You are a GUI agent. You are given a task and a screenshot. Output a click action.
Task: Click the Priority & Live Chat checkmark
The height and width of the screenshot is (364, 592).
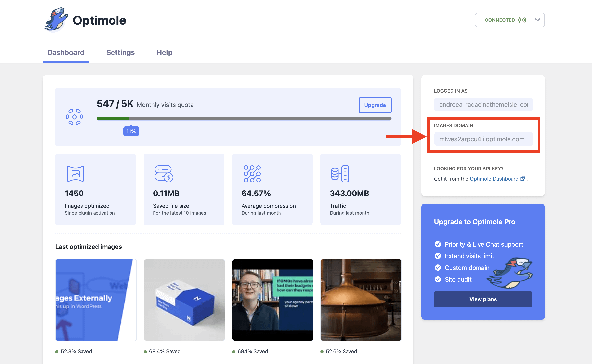point(438,244)
